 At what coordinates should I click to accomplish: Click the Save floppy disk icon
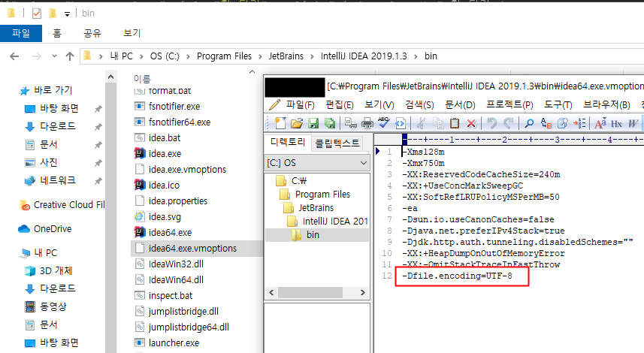click(314, 123)
